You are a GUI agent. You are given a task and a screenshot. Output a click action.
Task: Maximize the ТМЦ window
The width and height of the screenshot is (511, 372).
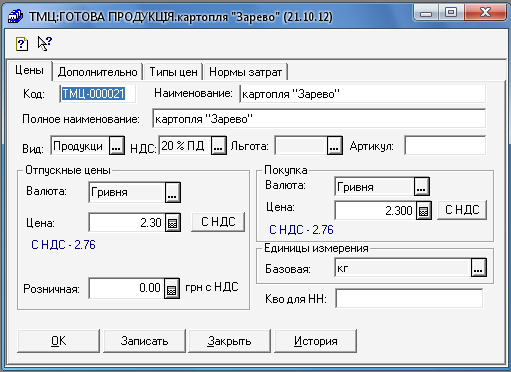click(451, 13)
